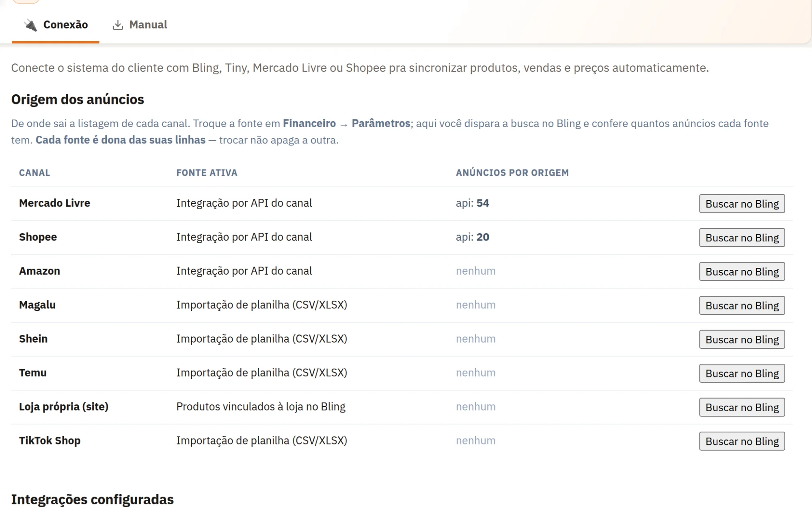Image resolution: width=812 pixels, height=508 pixels.
Task: Click the Mercado Livre channel name
Action: click(x=54, y=203)
